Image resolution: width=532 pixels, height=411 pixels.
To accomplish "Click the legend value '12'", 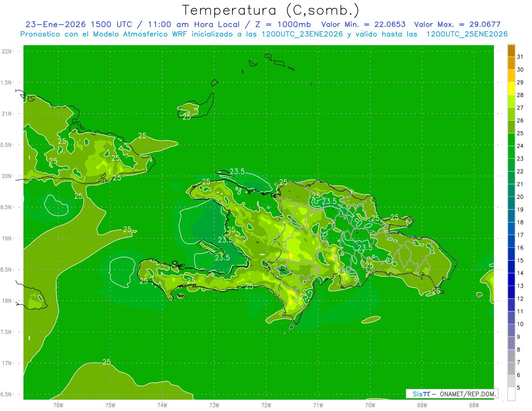I will coord(520,299).
